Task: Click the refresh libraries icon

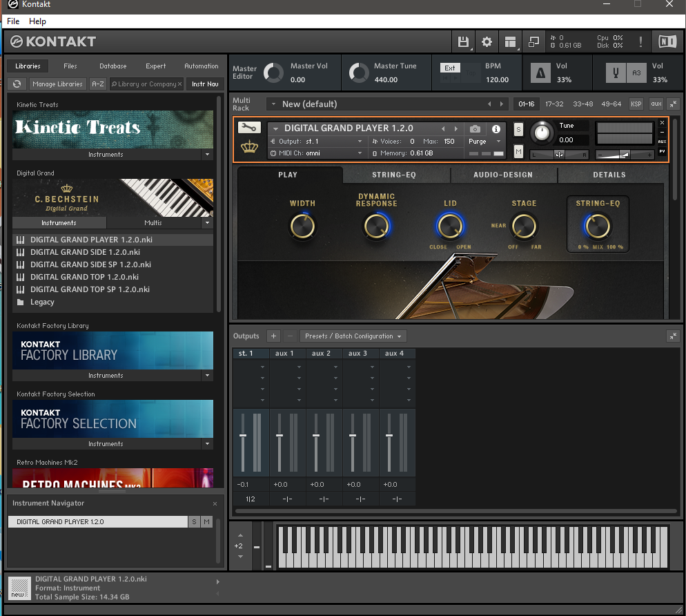Action: point(17,84)
